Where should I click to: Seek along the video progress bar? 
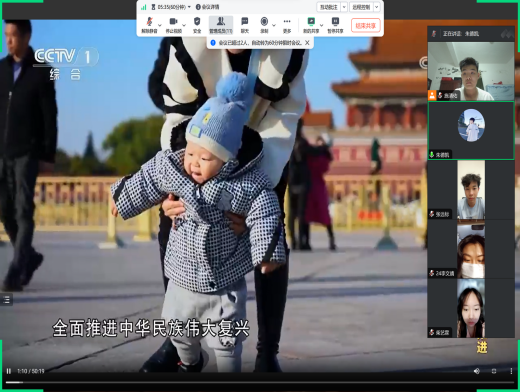pos(260,382)
